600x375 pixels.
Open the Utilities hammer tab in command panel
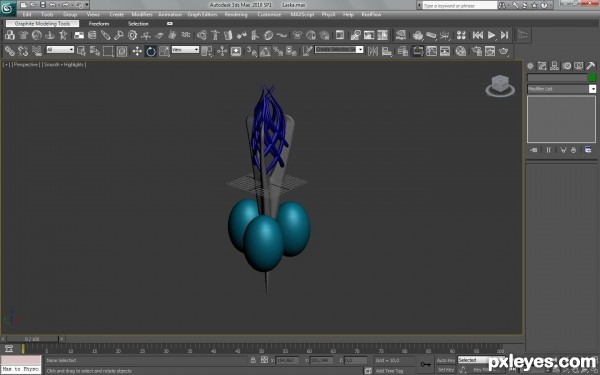(590, 66)
